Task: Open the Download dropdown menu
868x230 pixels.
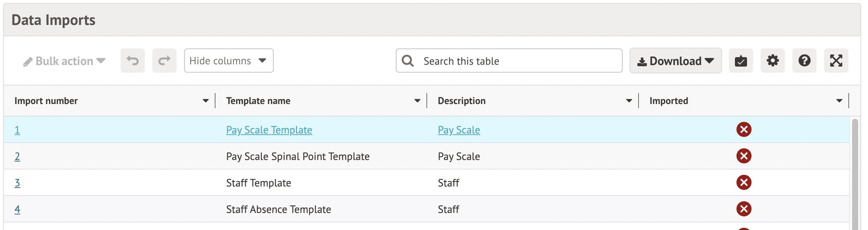Action: pyautogui.click(x=675, y=61)
